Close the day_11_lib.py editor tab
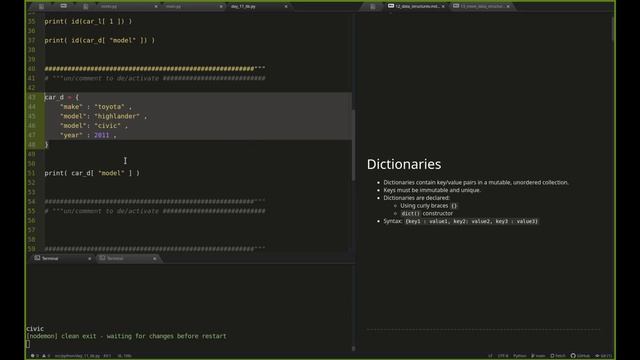Viewport: 640px width, 360px height. pos(286,7)
